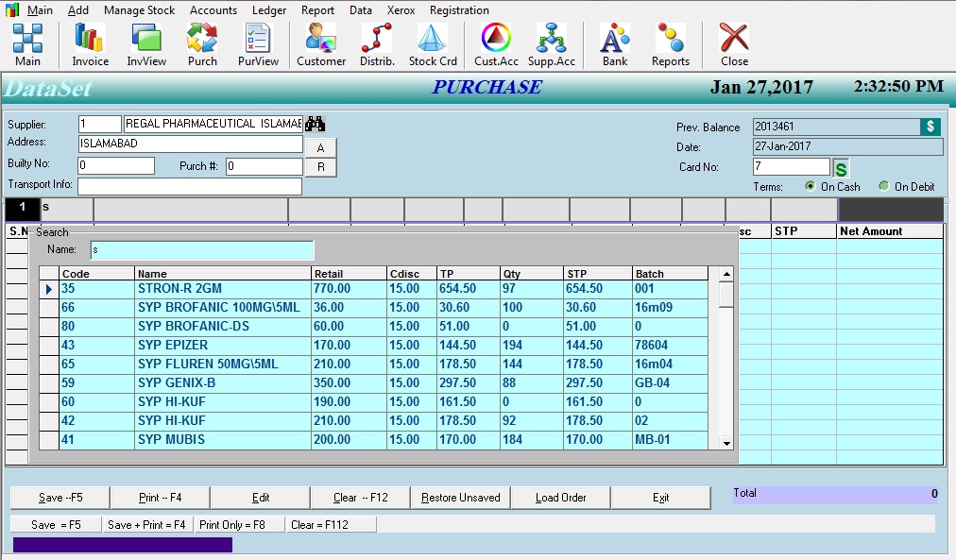
Task: Click the Purch # field
Action: (x=265, y=166)
